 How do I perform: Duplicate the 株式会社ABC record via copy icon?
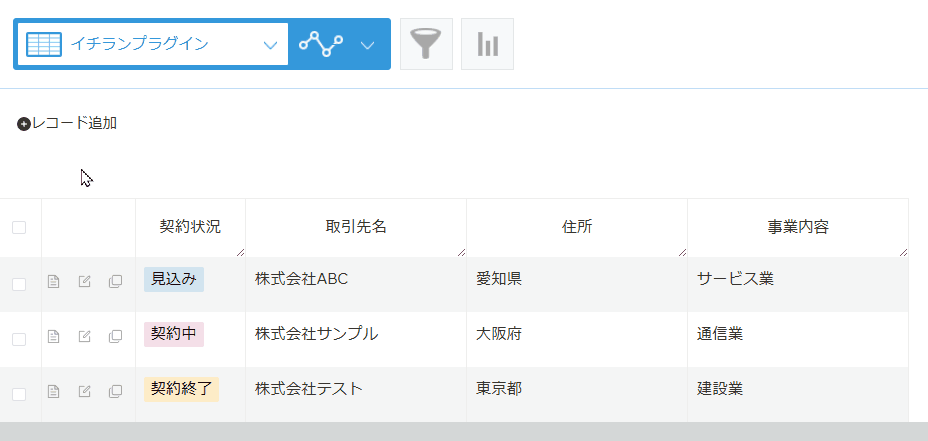[x=115, y=281]
